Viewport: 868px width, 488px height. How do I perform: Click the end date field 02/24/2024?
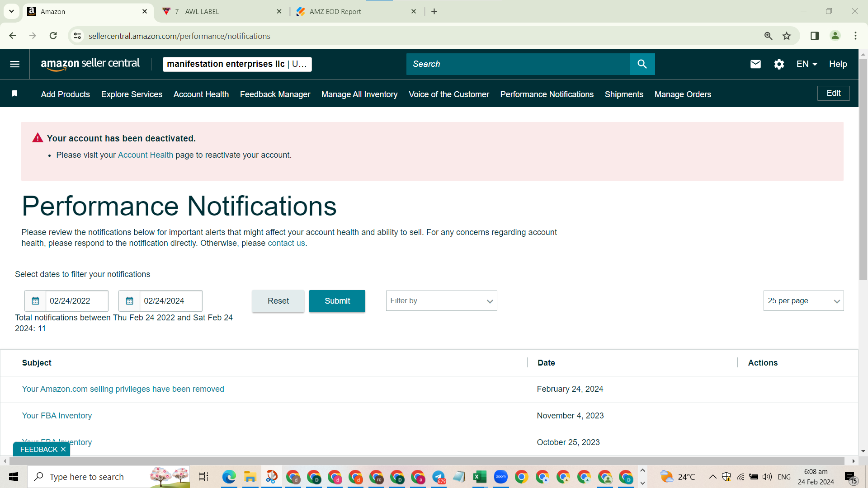tap(171, 301)
